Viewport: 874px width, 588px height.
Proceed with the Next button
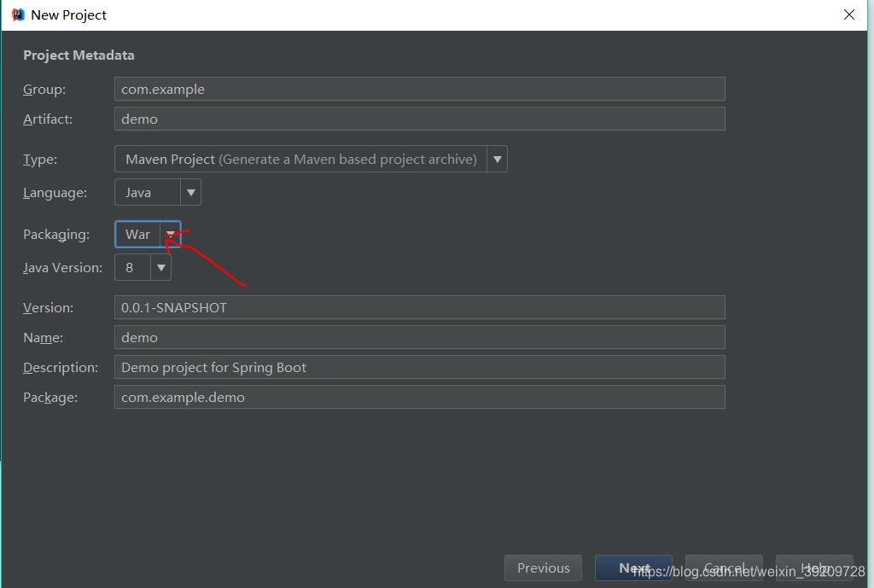[x=633, y=568]
